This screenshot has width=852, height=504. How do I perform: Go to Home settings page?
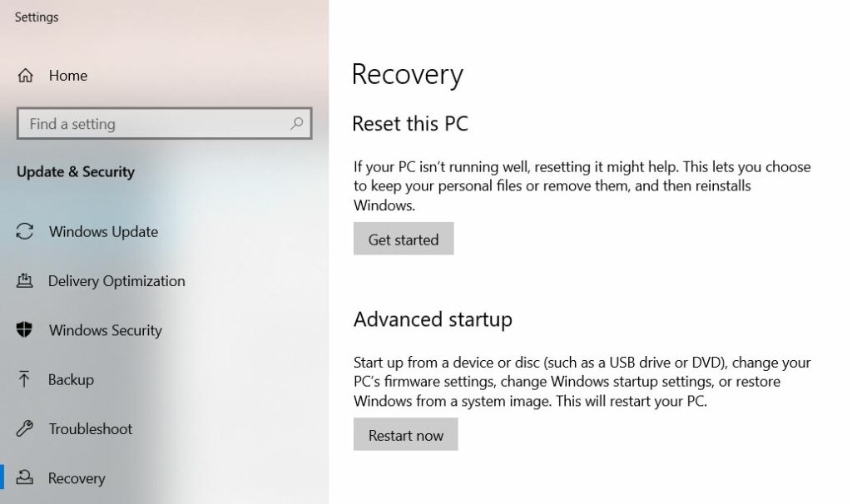(x=68, y=76)
